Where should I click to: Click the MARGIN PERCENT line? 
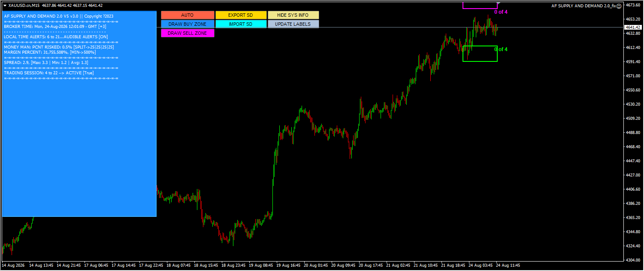coord(50,52)
